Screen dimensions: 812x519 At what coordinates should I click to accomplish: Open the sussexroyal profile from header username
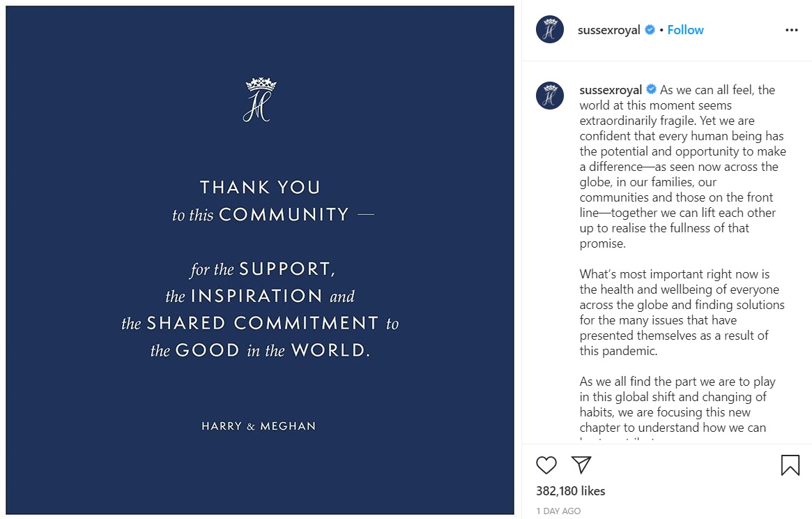tap(608, 30)
